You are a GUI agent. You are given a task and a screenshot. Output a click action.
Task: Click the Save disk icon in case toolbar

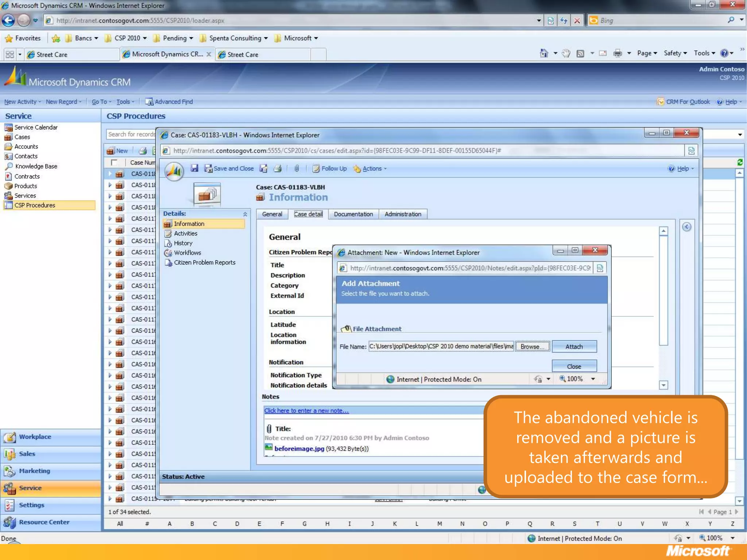194,168
